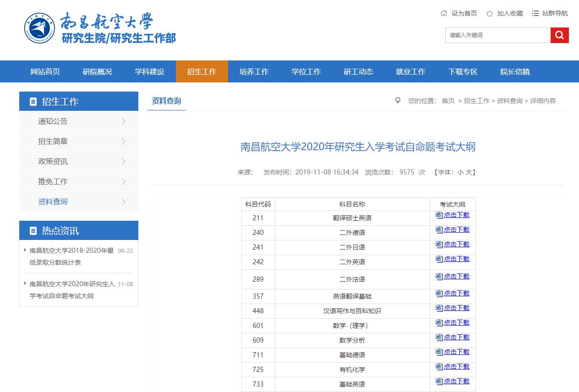Expand 推免工作 with its chevron arrow
This screenshot has width=579, height=392.
point(123,182)
